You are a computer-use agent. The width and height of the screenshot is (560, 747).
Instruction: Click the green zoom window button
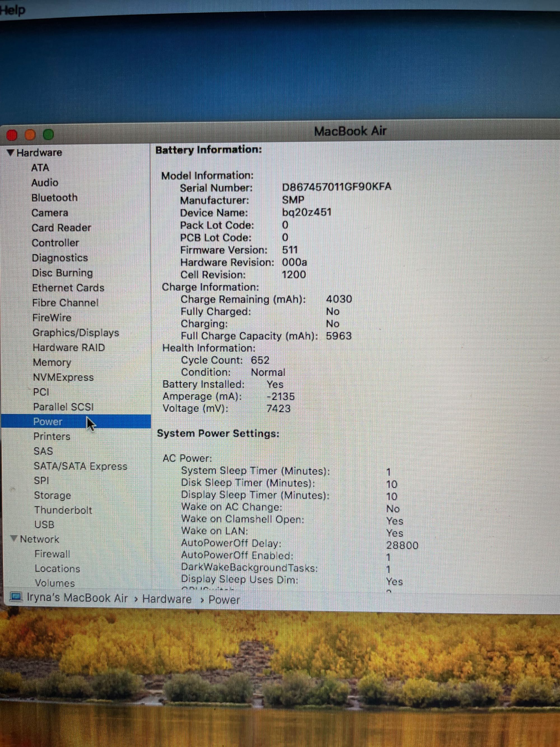[48, 134]
